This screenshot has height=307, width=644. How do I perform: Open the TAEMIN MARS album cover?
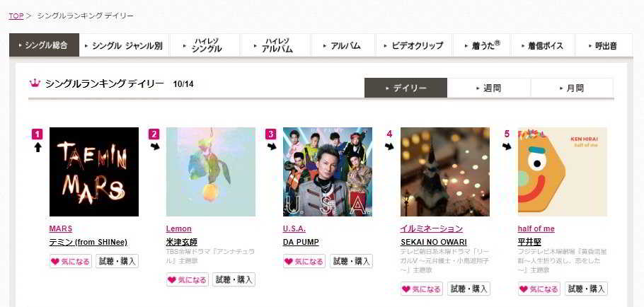pos(94,172)
